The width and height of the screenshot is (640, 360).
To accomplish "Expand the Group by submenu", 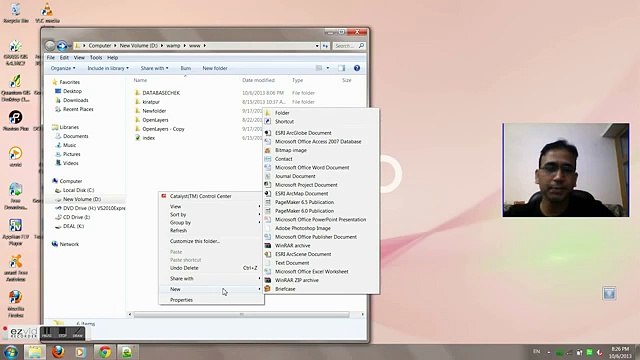I will coord(211,222).
